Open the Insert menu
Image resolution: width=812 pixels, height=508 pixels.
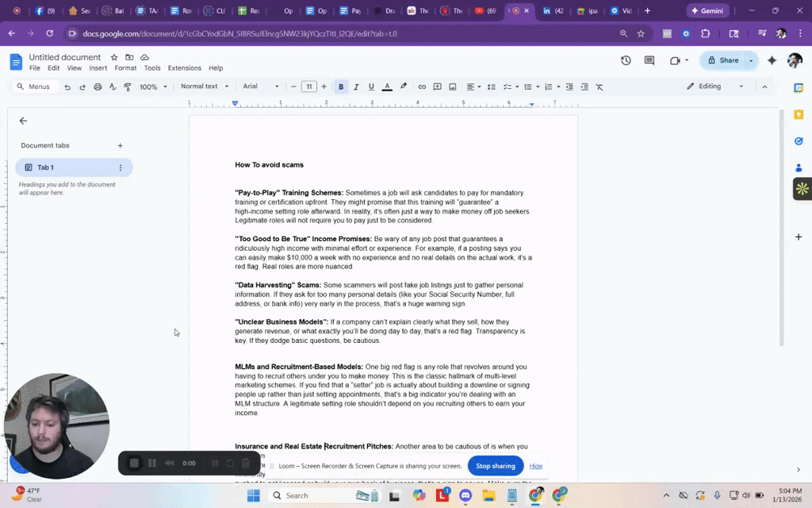pos(98,68)
